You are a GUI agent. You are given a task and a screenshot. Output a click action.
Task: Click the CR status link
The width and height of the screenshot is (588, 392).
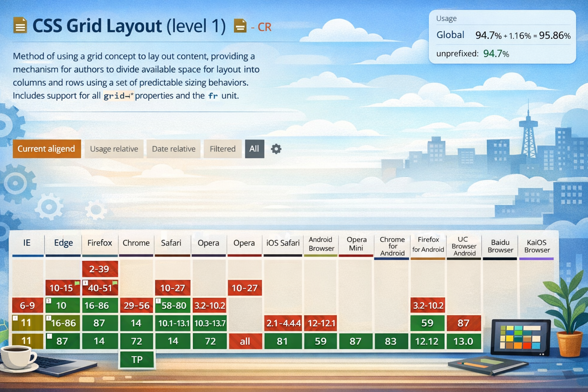(x=264, y=27)
